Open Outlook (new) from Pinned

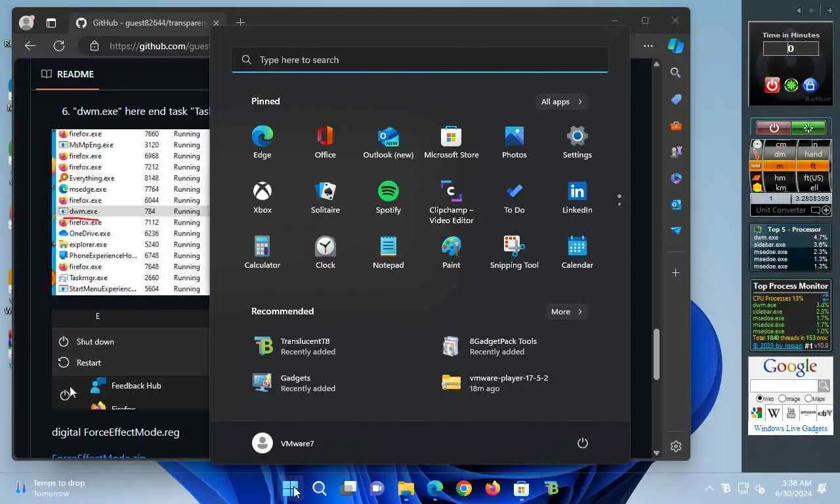click(x=388, y=142)
